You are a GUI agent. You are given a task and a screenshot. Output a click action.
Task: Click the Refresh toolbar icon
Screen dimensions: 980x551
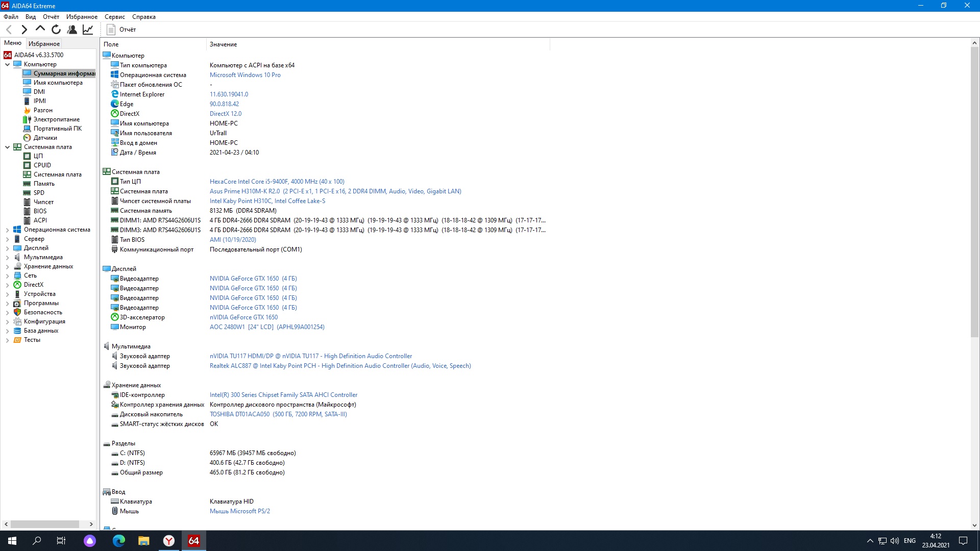point(56,30)
